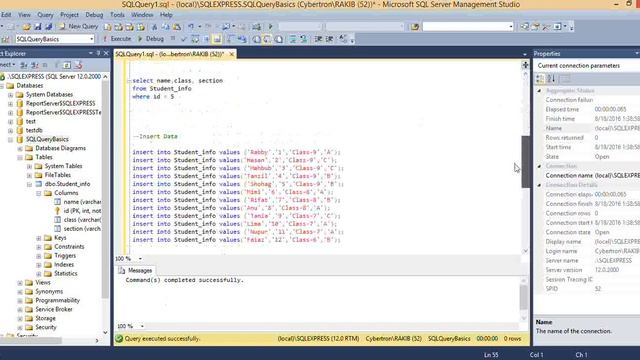Screen dimensions: 640x360
Task: Click 'Query executed successfully' status text
Action: (x=162, y=339)
